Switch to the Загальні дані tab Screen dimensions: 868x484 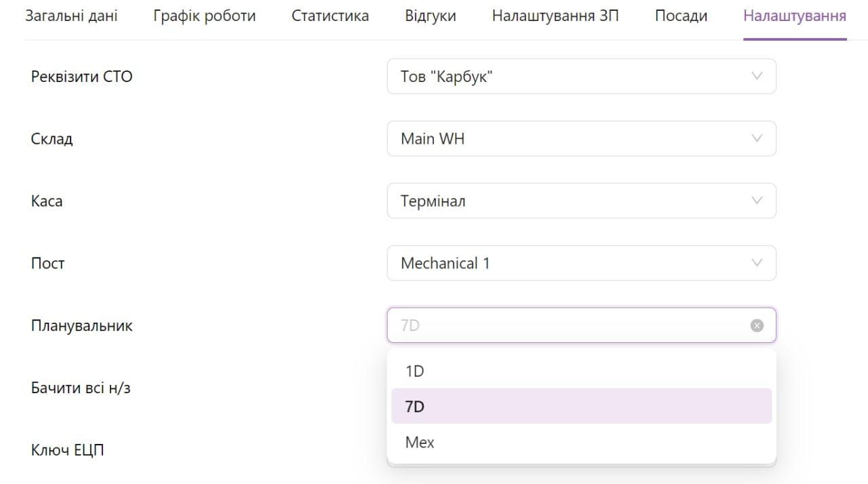pyautogui.click(x=71, y=16)
